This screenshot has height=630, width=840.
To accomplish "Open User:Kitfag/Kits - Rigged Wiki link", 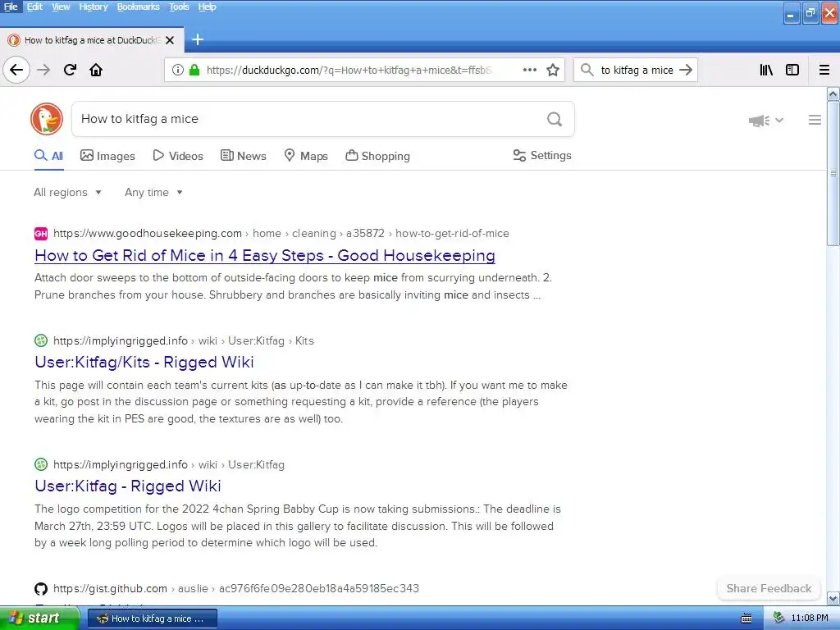I will [x=144, y=363].
